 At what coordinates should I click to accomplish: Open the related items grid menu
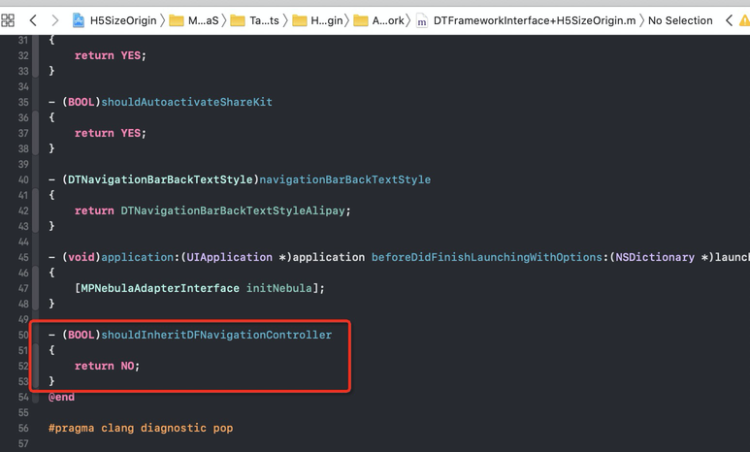pyautogui.click(x=8, y=21)
